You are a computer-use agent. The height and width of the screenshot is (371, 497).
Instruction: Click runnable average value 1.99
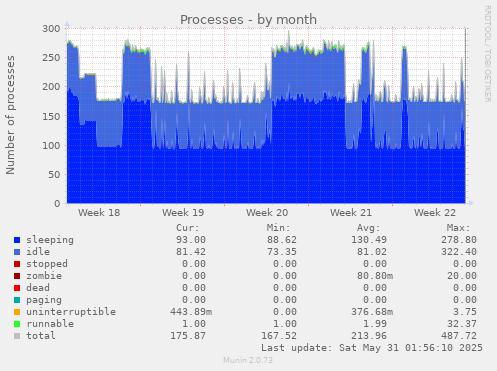375,324
